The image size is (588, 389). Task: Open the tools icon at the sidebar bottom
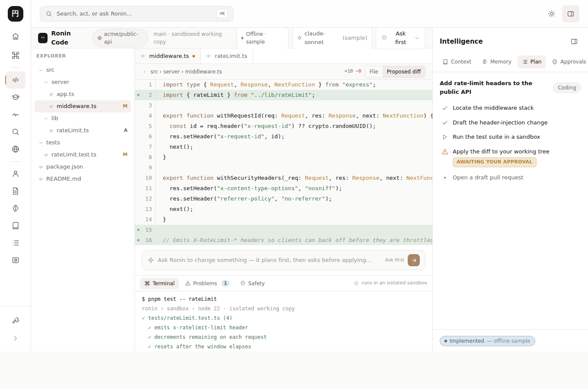click(x=16, y=320)
